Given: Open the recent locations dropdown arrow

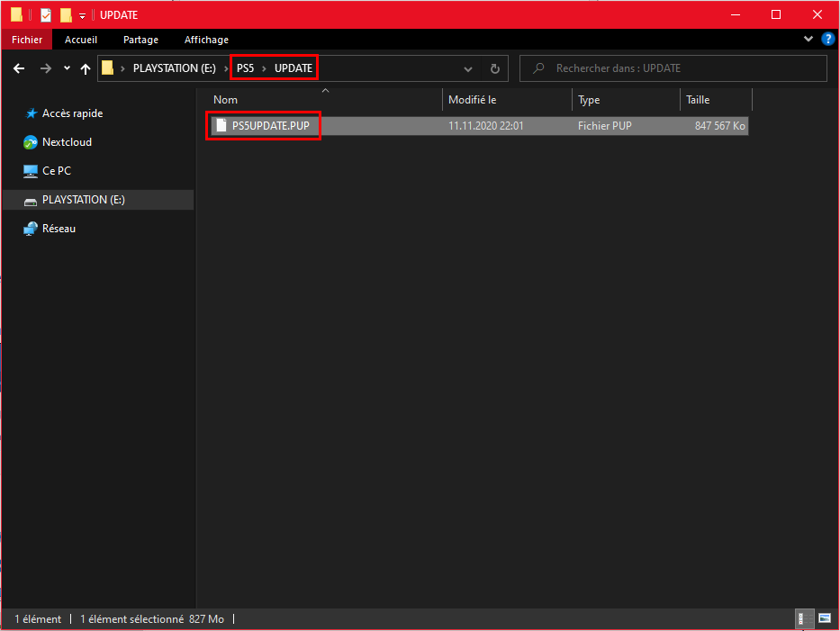Looking at the screenshot, I should pyautogui.click(x=67, y=68).
